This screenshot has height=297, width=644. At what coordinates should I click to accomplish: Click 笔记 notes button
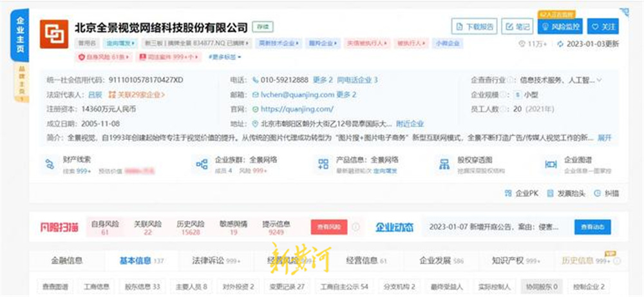click(x=517, y=26)
